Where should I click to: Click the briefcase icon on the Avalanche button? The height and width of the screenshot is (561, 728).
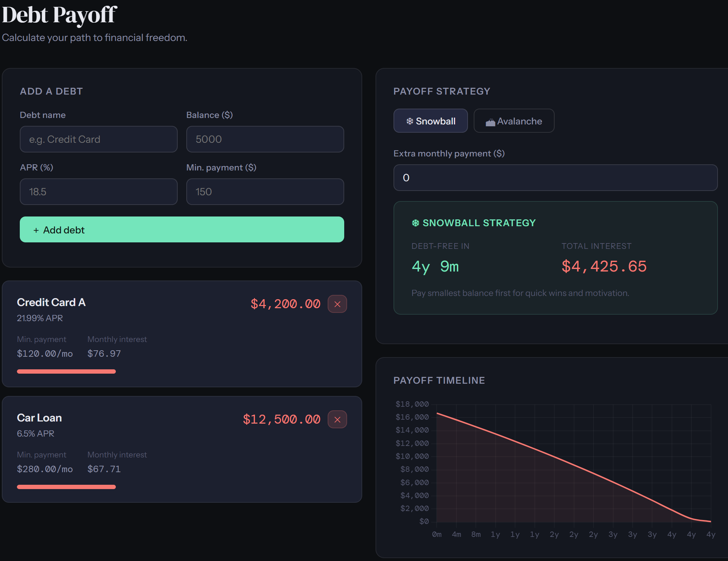click(x=491, y=121)
